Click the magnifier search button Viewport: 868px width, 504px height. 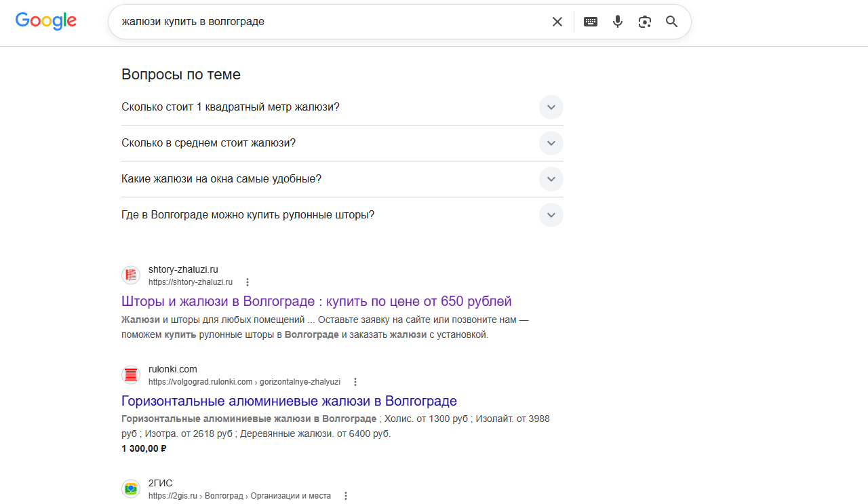pyautogui.click(x=672, y=22)
